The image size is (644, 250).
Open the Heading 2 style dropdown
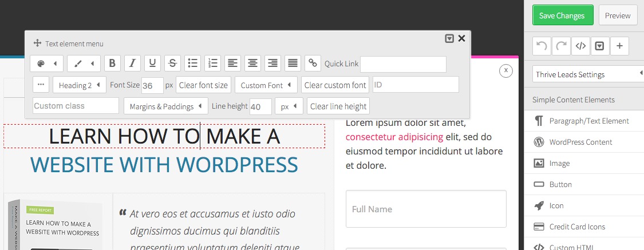pyautogui.click(x=80, y=85)
